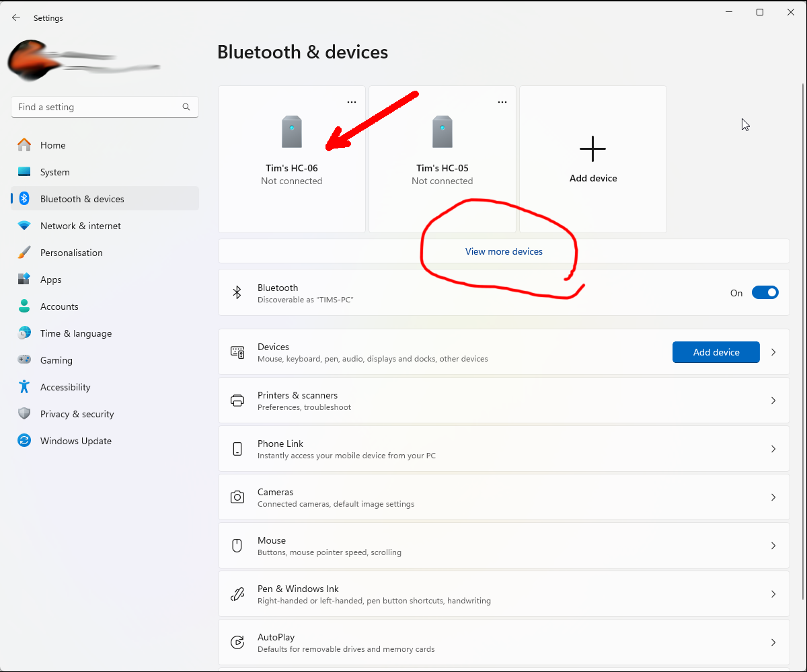Click the Apps sidebar icon
Viewport: 807px width, 672px height.
point(24,279)
